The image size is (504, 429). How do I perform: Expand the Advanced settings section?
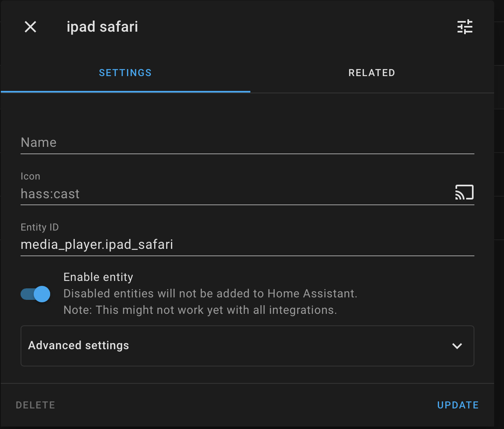(x=247, y=346)
